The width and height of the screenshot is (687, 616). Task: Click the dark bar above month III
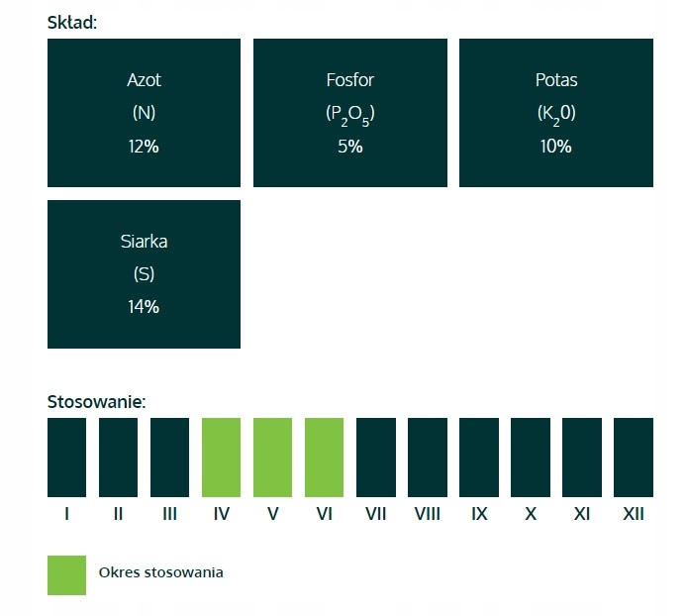(169, 458)
